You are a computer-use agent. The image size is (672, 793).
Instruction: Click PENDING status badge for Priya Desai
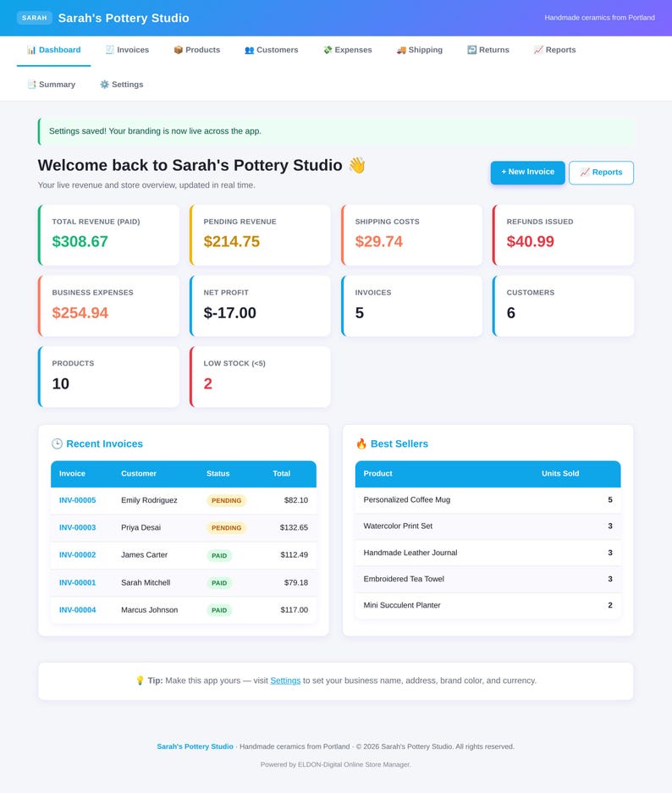226,528
